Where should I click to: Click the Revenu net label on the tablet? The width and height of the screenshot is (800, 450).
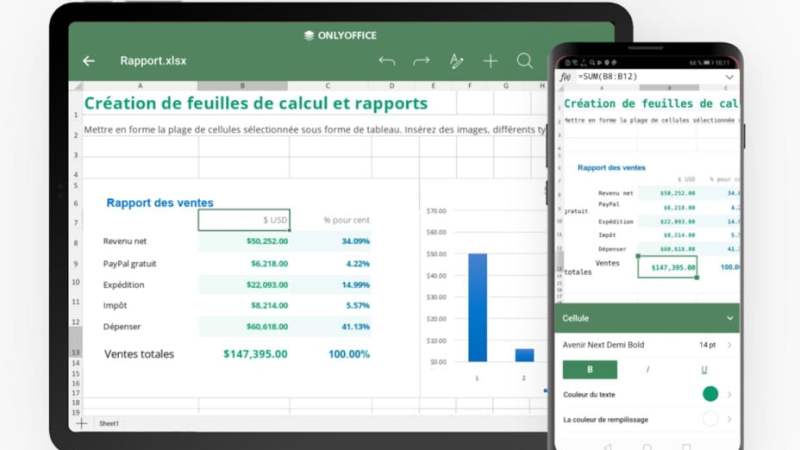pyautogui.click(x=124, y=241)
